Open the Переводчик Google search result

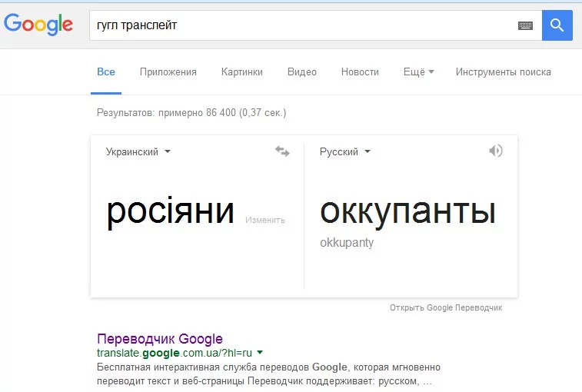tap(160, 338)
